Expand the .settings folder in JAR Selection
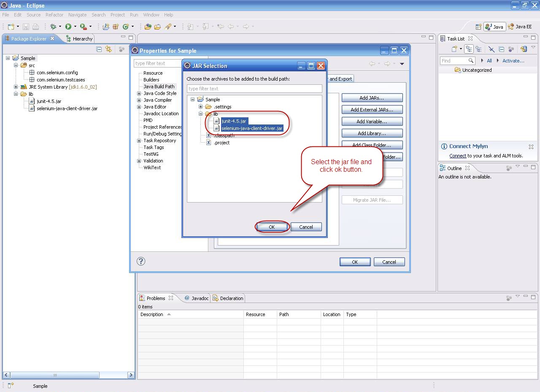This screenshot has height=392, width=540. (x=200, y=107)
